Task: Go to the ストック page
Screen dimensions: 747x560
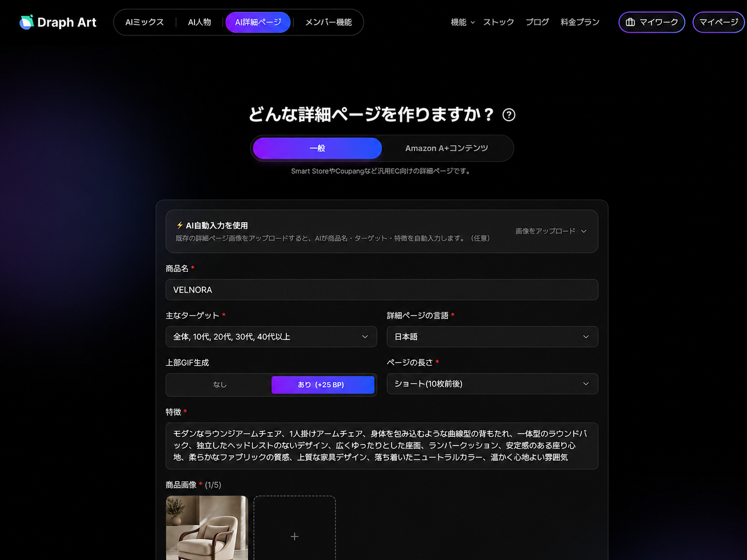Action: (x=498, y=22)
